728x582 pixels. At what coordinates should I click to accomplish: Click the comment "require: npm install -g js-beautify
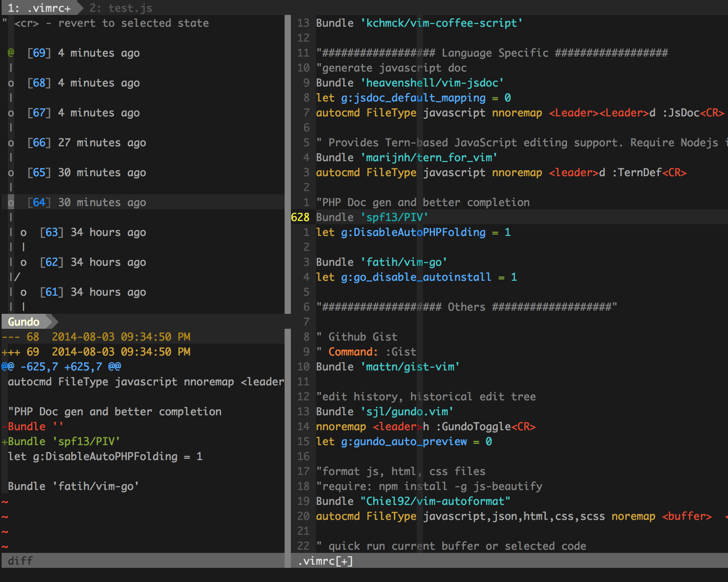[x=429, y=486]
